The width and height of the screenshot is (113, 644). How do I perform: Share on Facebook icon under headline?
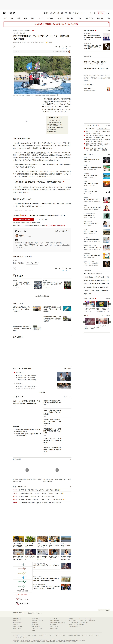click(x=59, y=47)
